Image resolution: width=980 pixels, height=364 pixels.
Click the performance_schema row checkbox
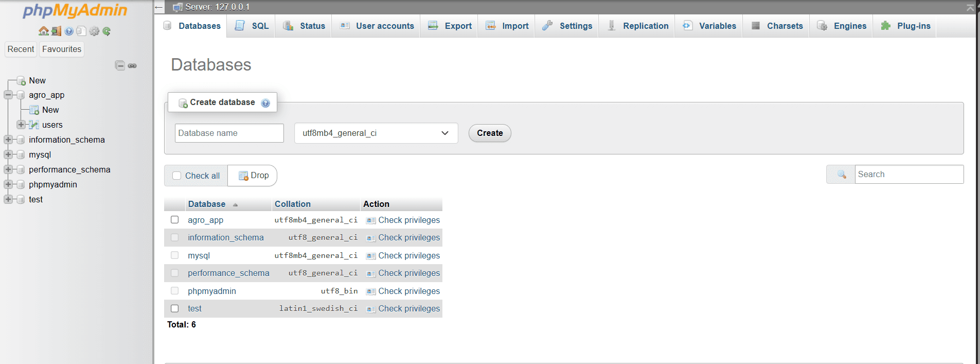pos(175,273)
